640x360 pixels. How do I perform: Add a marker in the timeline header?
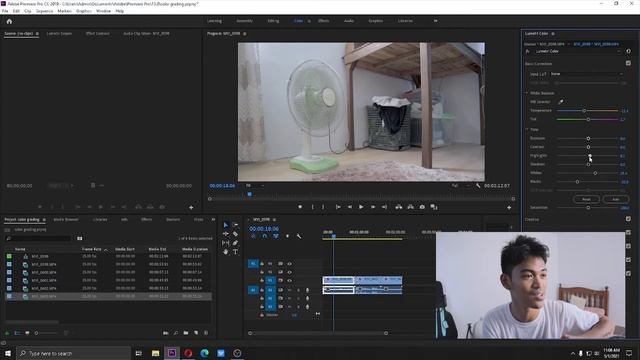pyautogui.click(x=287, y=236)
